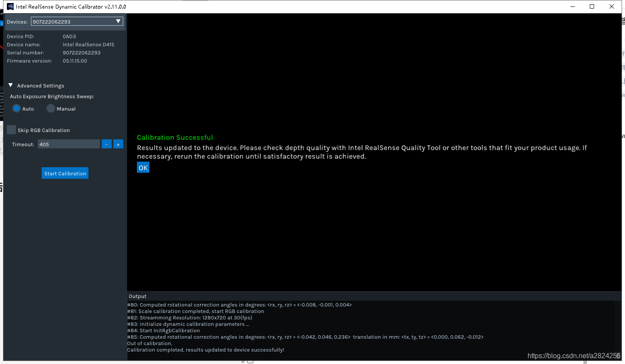Click the Device PID value 0AD3
The height and width of the screenshot is (364, 625).
(x=69, y=36)
